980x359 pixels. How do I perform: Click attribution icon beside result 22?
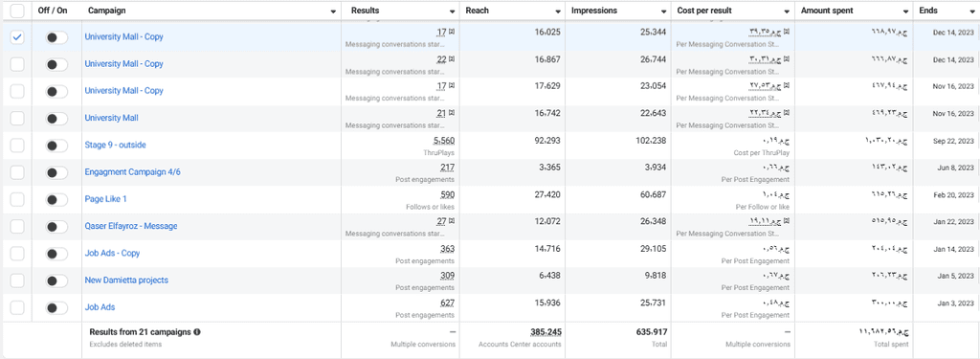[x=452, y=58]
